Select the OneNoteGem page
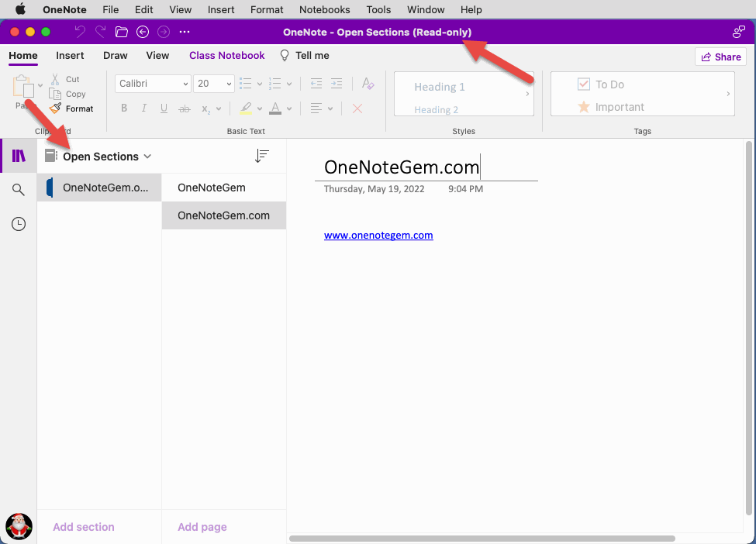Viewport: 756px width, 544px height. pos(224,188)
